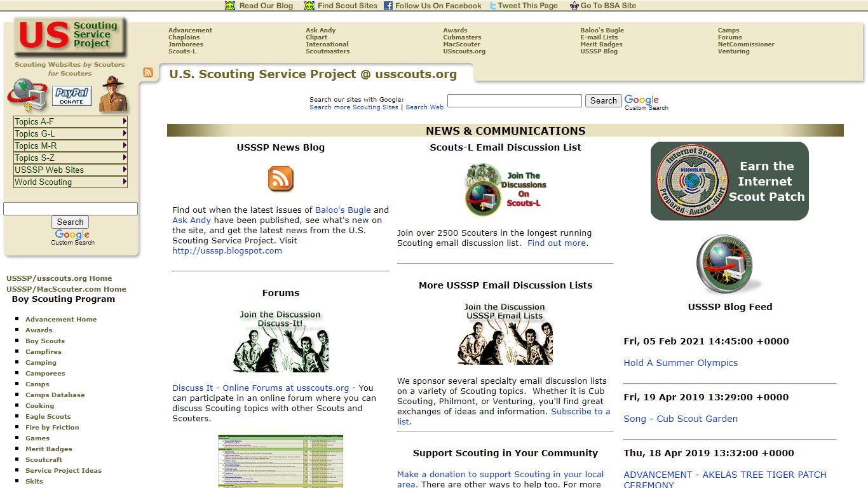Open the Read Our Blog link
The height and width of the screenshot is (488, 868).
click(x=266, y=6)
